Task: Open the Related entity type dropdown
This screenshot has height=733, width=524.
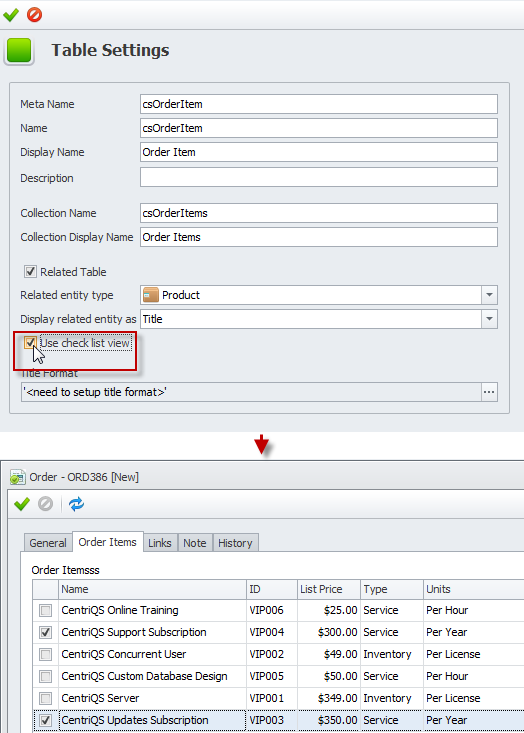Action: pyautogui.click(x=489, y=295)
